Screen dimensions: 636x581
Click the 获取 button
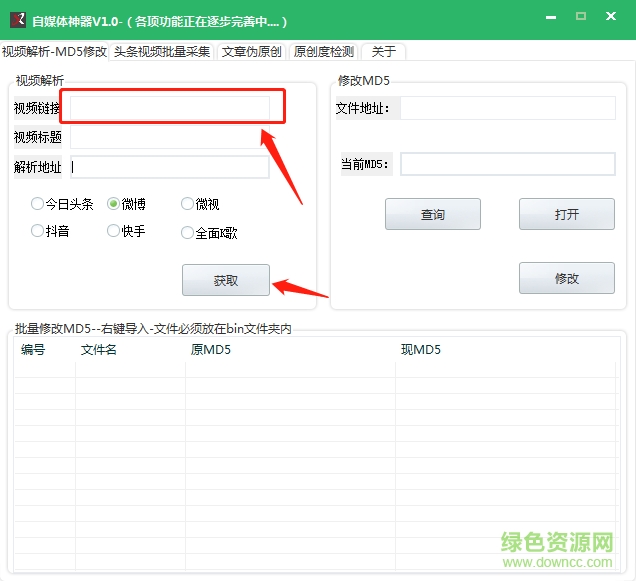click(x=226, y=281)
